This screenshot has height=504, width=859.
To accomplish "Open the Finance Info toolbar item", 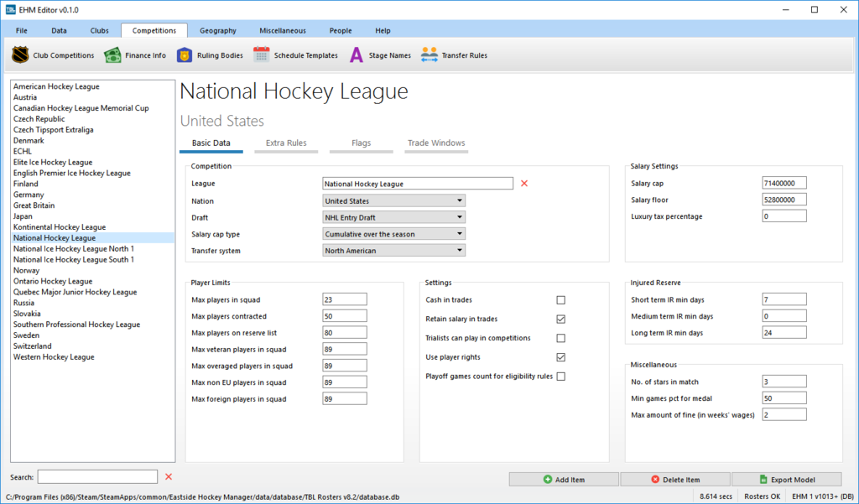I will [x=135, y=55].
